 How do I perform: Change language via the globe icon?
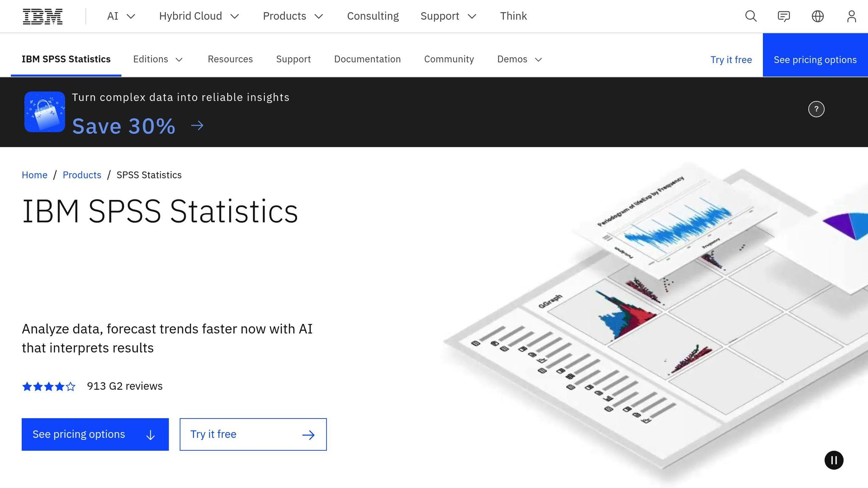click(x=818, y=16)
